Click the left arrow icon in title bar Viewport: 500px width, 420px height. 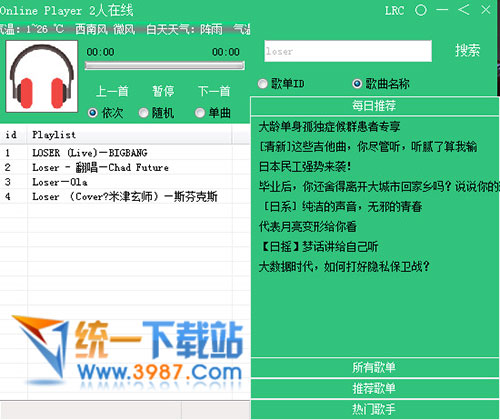464,10
